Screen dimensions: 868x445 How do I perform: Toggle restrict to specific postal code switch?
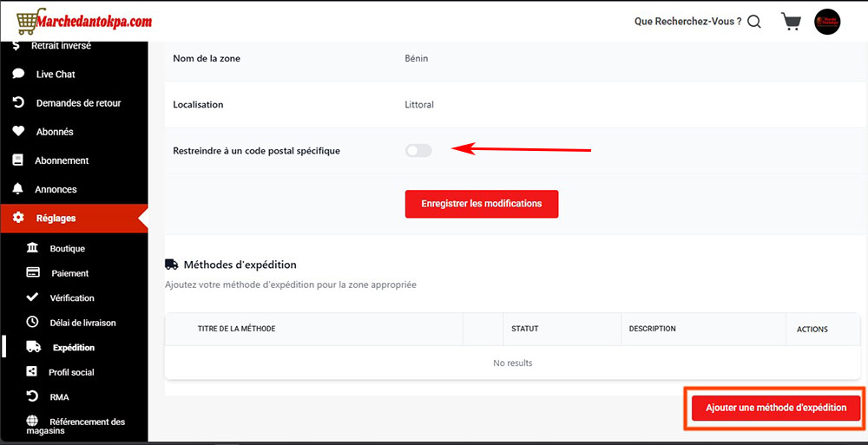click(418, 151)
